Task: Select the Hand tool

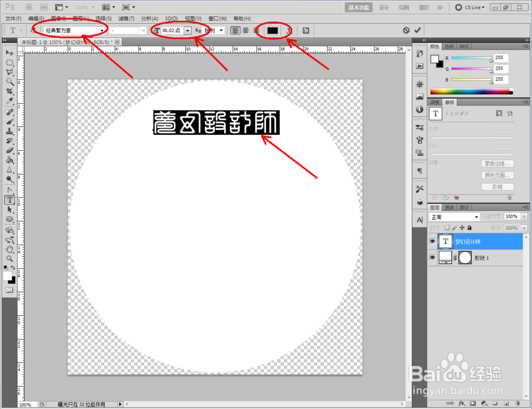Action: pyautogui.click(x=10, y=248)
